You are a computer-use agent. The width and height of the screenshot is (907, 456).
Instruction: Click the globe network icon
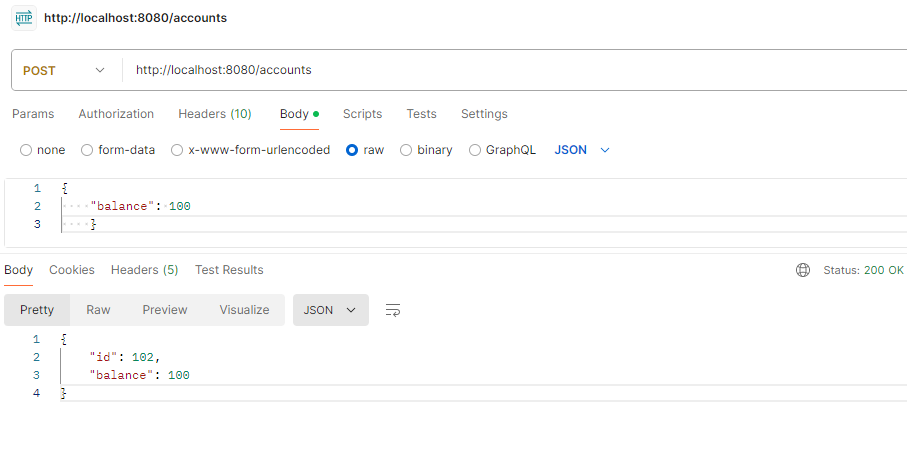click(x=802, y=270)
